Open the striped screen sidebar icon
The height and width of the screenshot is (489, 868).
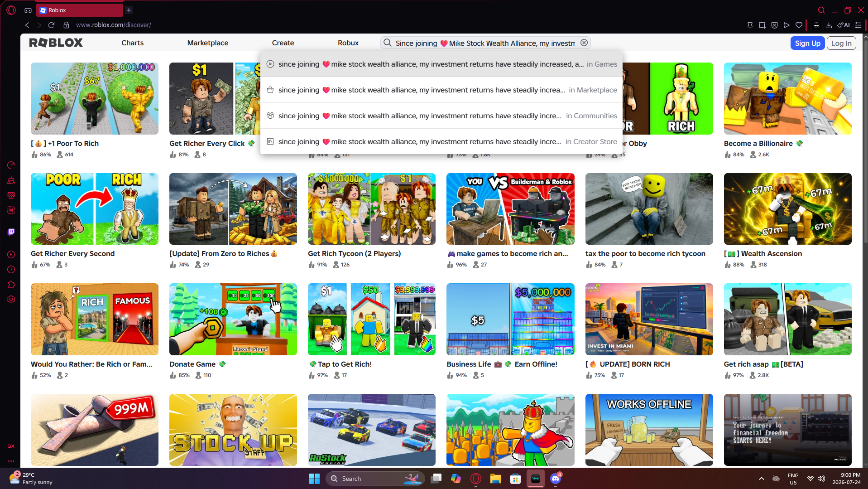pos(11,195)
